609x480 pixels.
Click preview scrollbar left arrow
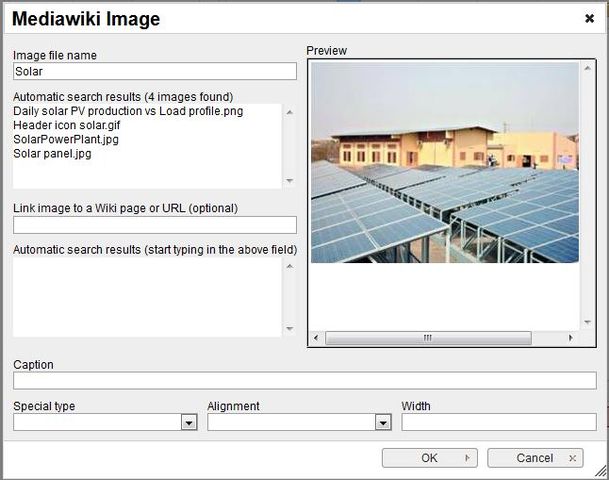pos(317,338)
